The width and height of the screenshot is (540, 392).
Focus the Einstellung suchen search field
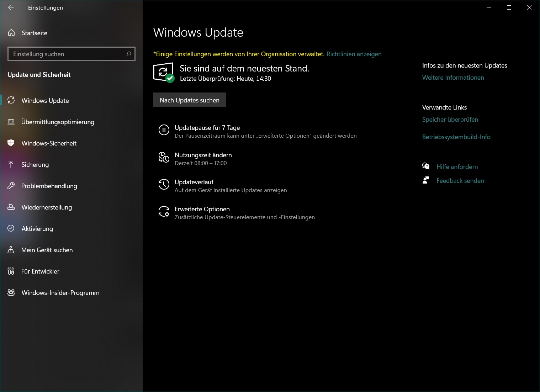click(71, 54)
